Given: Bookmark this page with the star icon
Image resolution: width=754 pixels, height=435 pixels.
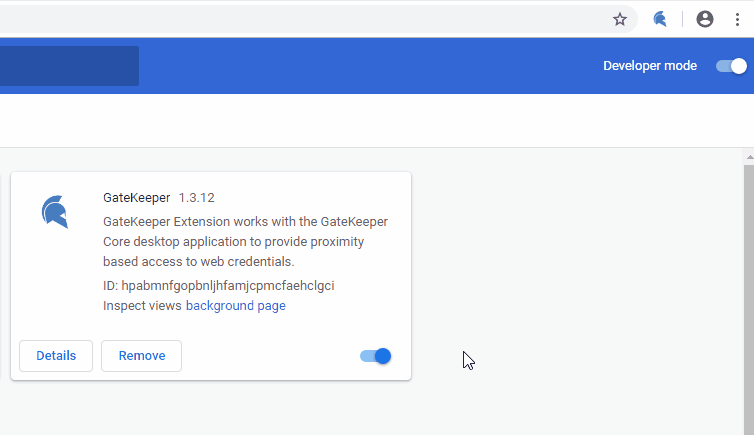Looking at the screenshot, I should 620,19.
